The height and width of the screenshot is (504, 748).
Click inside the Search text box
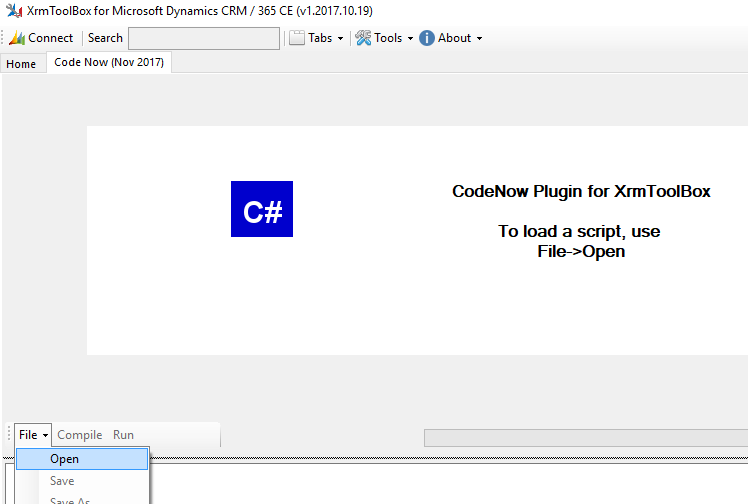click(x=204, y=38)
